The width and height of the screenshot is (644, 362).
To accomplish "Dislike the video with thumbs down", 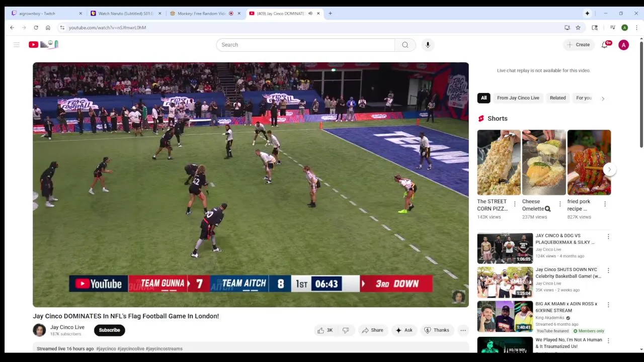I will (x=346, y=330).
